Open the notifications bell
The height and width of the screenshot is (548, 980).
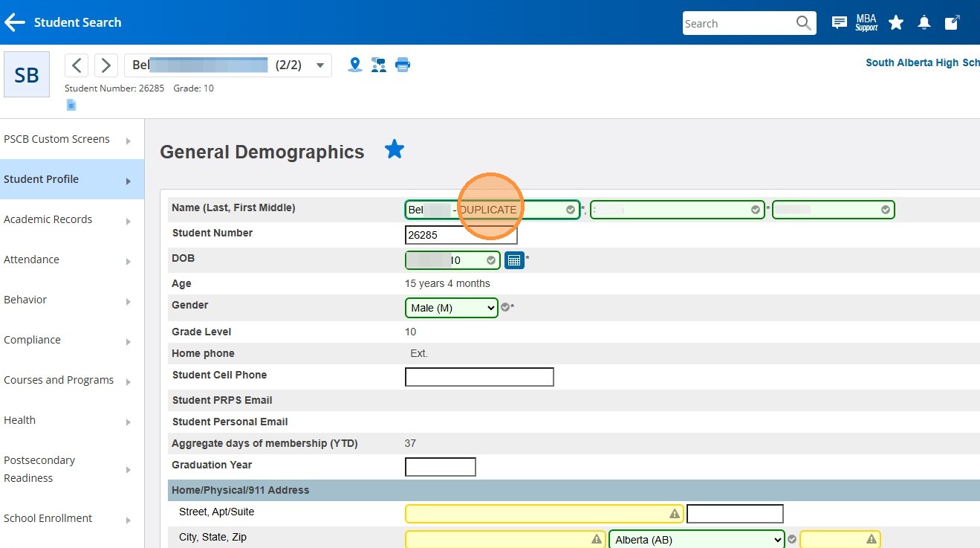924,23
